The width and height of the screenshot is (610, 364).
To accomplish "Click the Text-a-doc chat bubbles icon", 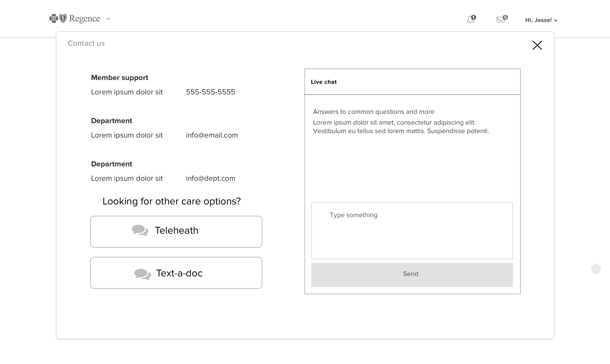I will pos(142,274).
